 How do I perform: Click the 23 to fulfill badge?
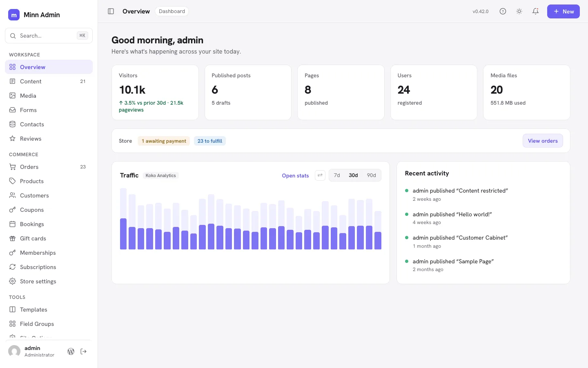(x=210, y=141)
